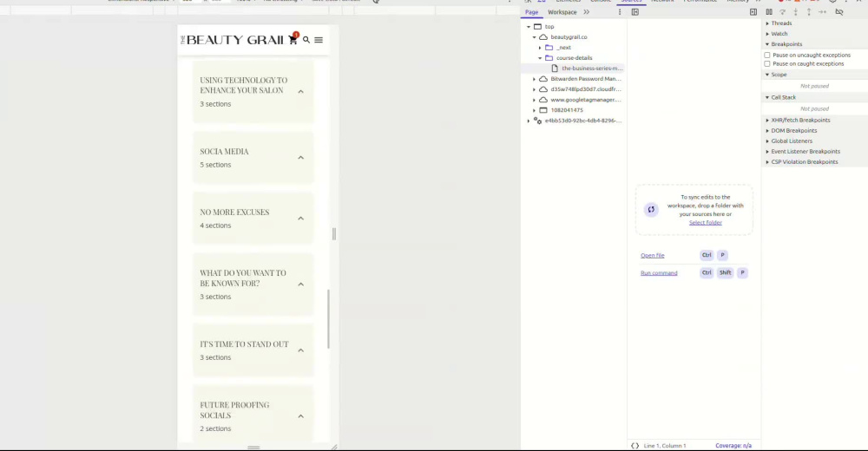The image size is (868, 451).
Task: Toggle the No More Excuses accordion chevron
Action: click(301, 219)
